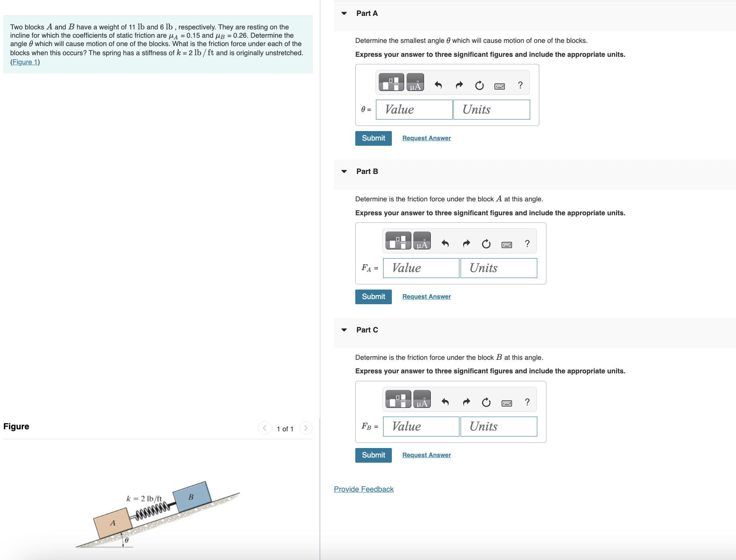Screen dimensions: 736x560
Task: Click the incline blocks figure image
Action: coord(158,515)
